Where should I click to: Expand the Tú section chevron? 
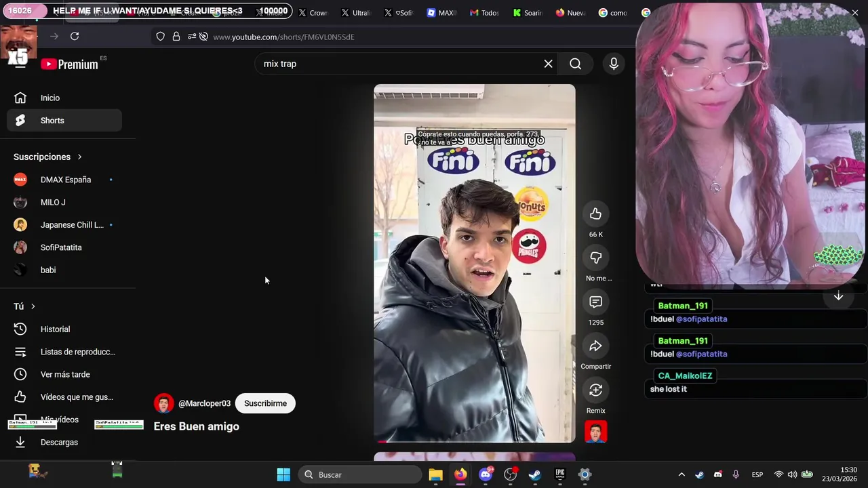pos(33,306)
